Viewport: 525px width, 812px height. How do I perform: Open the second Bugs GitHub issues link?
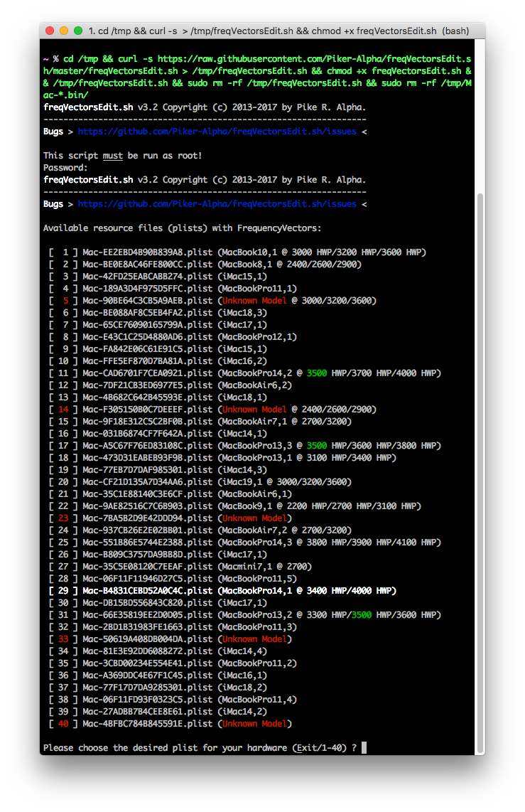[217, 204]
